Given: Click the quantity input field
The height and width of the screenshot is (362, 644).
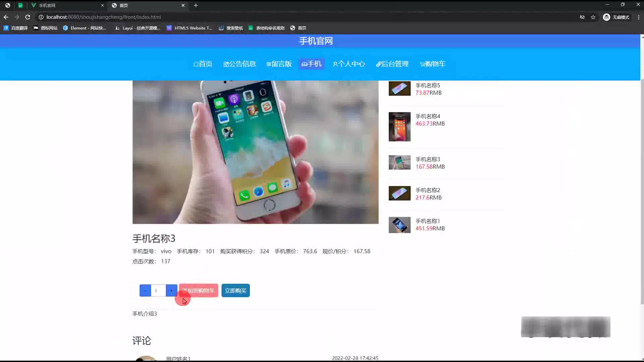Looking at the screenshot, I should click(158, 291).
